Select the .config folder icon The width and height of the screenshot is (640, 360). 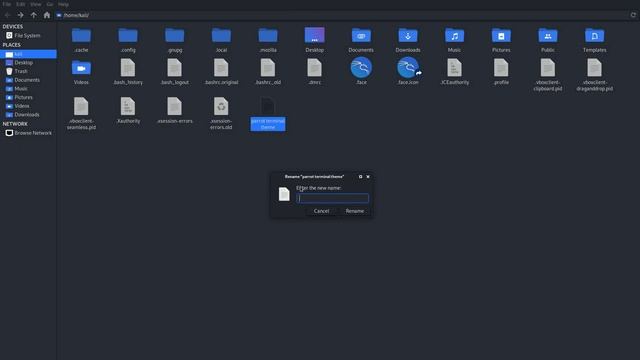pos(128,36)
